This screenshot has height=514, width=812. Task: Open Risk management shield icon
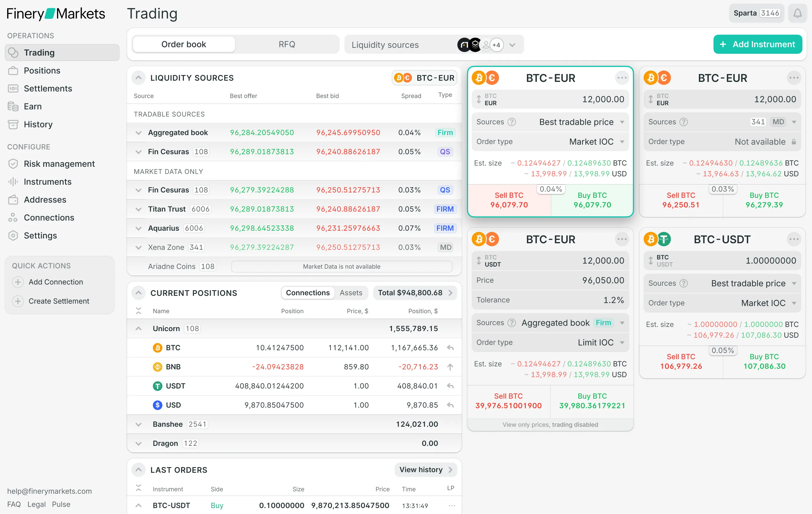tap(13, 164)
